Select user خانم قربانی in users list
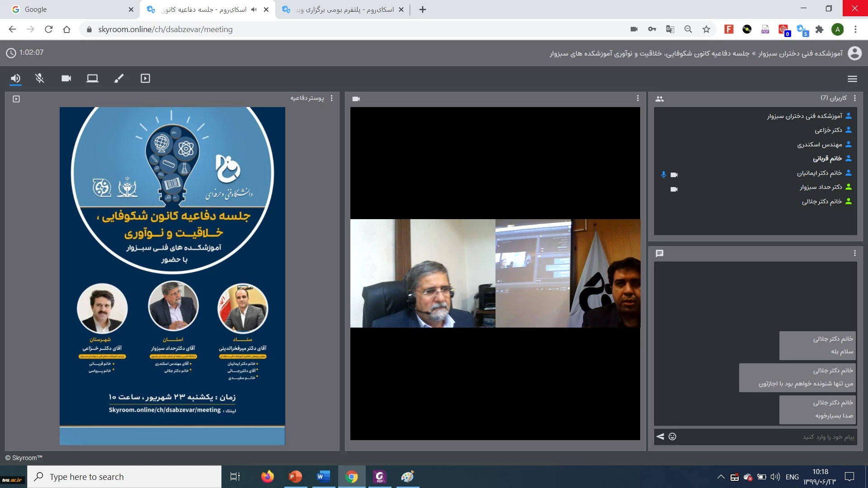The image size is (868, 488). (827, 159)
